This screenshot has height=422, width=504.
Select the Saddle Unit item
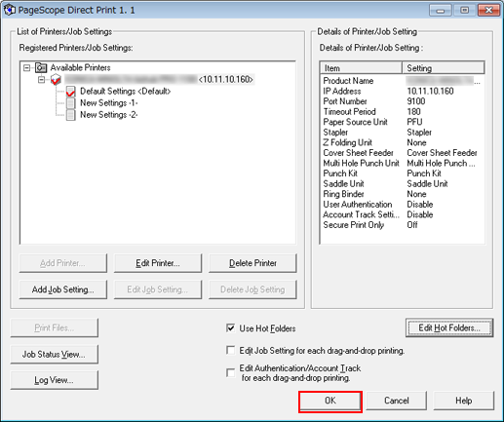(343, 184)
